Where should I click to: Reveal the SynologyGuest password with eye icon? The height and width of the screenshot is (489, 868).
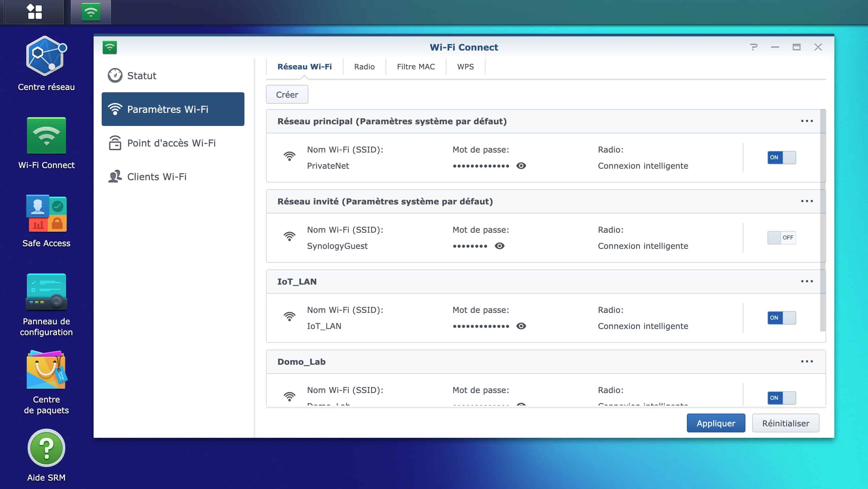click(x=499, y=246)
